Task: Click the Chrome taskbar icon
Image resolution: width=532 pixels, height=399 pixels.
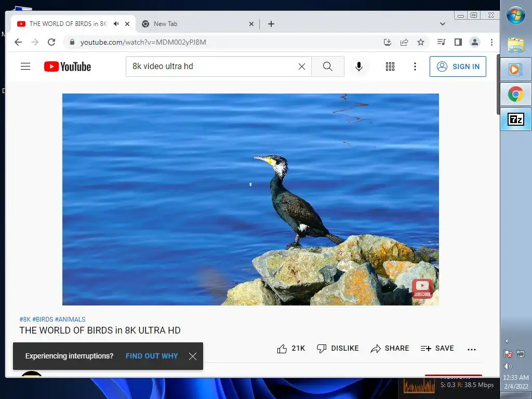Action: (516, 94)
